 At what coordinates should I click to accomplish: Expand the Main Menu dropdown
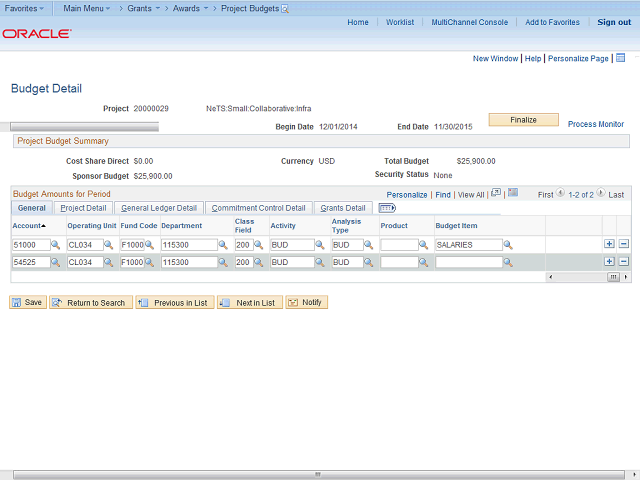(87, 8)
